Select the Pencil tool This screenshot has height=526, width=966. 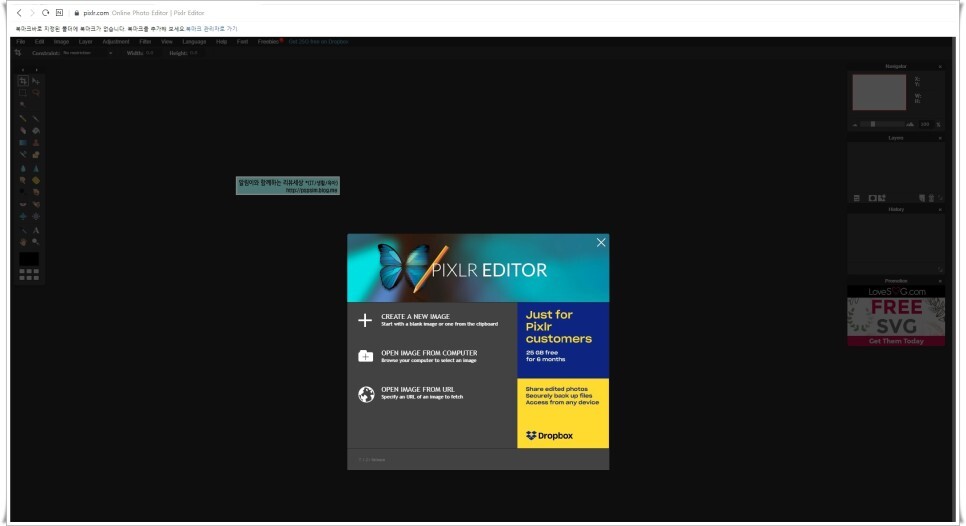[x=23, y=118]
